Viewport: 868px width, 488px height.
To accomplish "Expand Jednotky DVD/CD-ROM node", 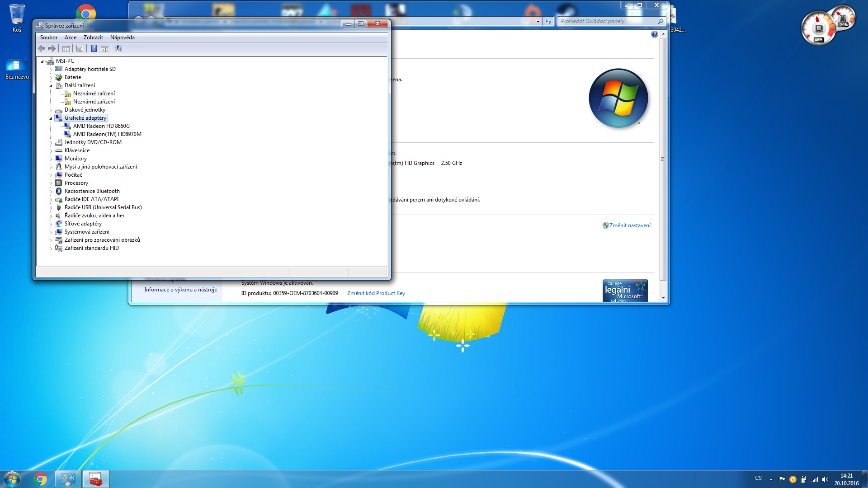I will (x=51, y=143).
